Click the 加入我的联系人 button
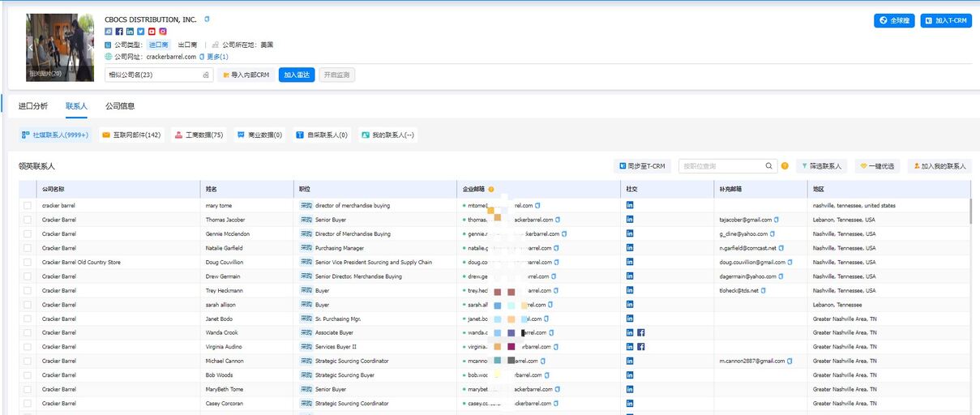Image resolution: width=980 pixels, height=415 pixels. tap(939, 166)
